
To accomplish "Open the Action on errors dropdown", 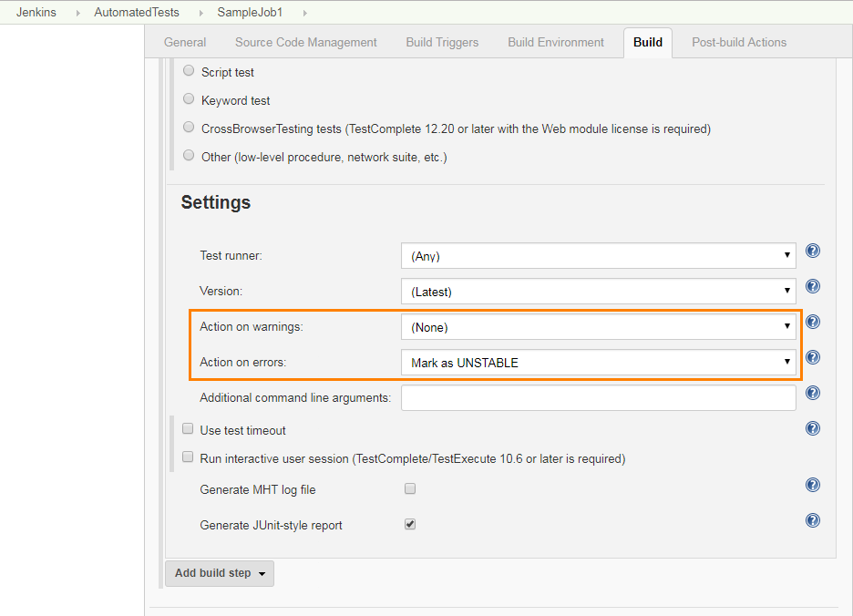I will [599, 363].
